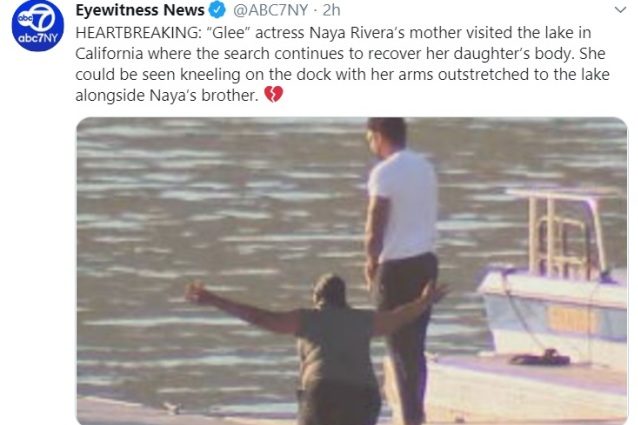
Task: Expand the tweet options chevron
Action: click(620, 10)
